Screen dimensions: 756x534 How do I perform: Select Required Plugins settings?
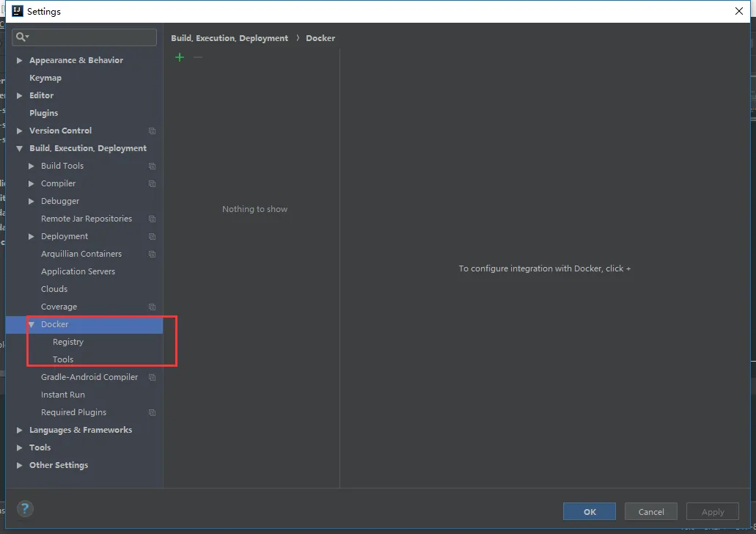click(x=73, y=412)
